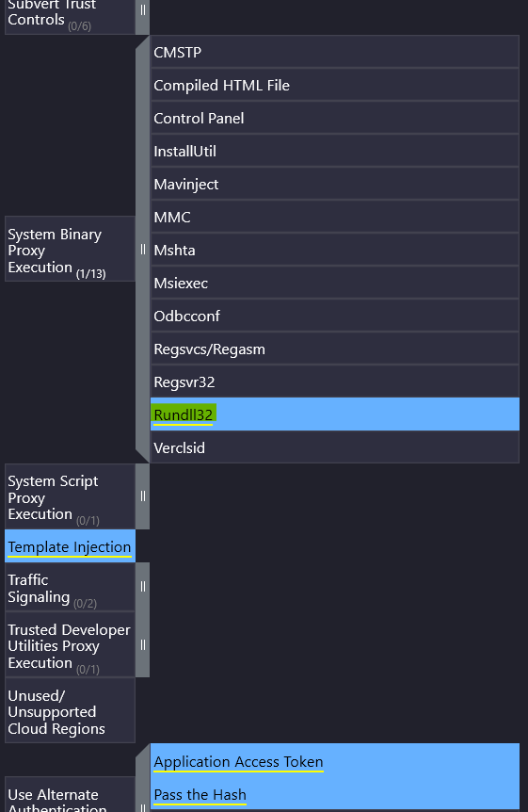Select the Unused/Unsupported Cloud Regions technique
The width and height of the screenshot is (528, 812).
tap(70, 710)
